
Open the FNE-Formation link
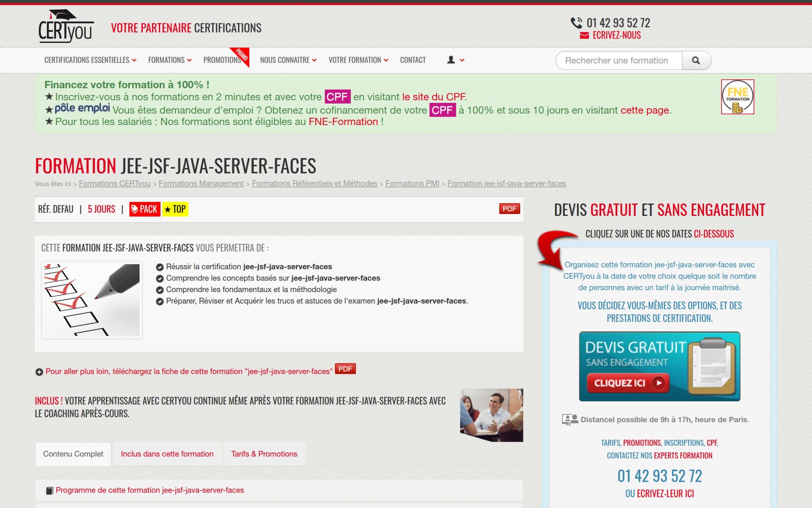343,121
